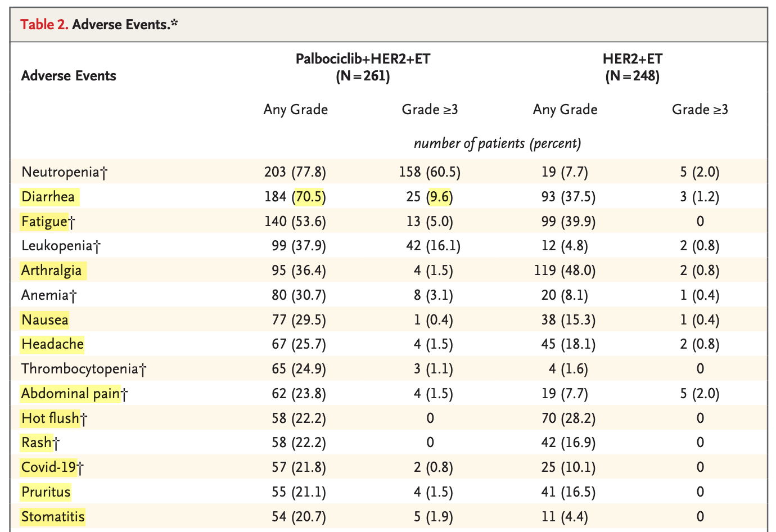The height and width of the screenshot is (532, 776).
Task: Select the Stomatitis value '5 (1.9)'
Action: (x=433, y=517)
